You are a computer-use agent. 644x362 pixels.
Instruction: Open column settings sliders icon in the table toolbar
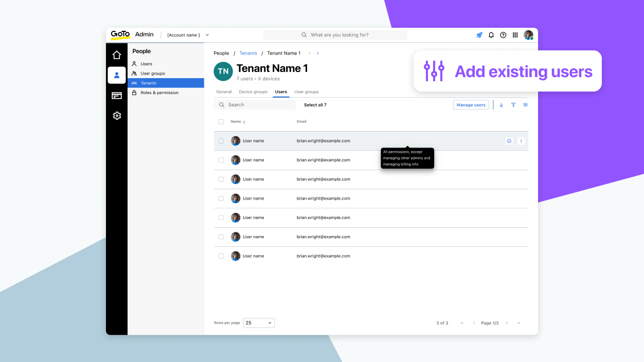click(525, 104)
